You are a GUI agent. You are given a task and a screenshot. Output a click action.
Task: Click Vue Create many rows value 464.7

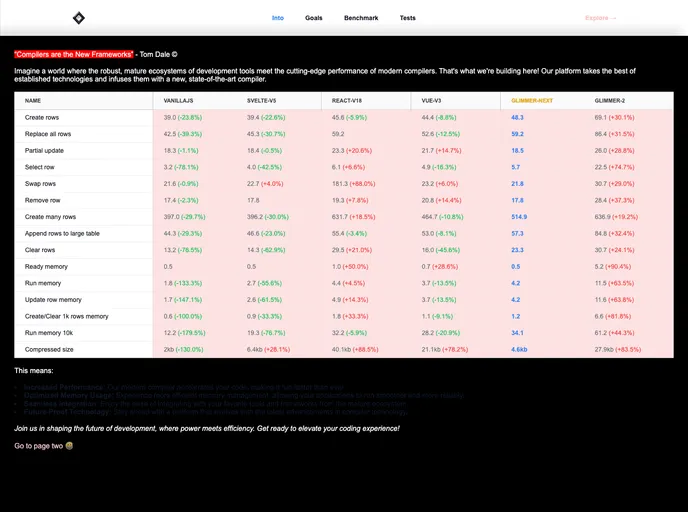pyautogui.click(x=429, y=217)
